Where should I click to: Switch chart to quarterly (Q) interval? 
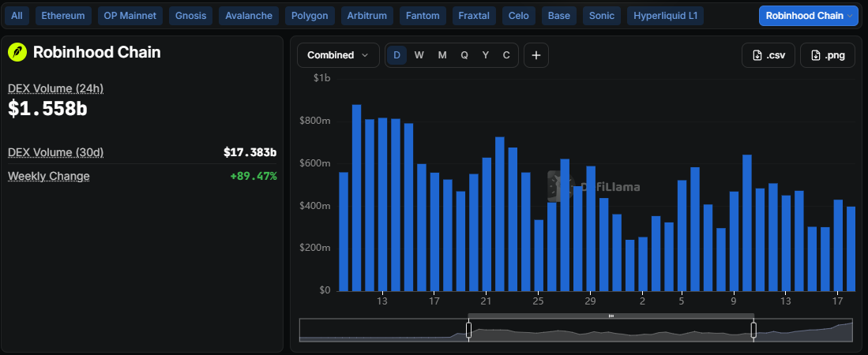click(x=464, y=55)
